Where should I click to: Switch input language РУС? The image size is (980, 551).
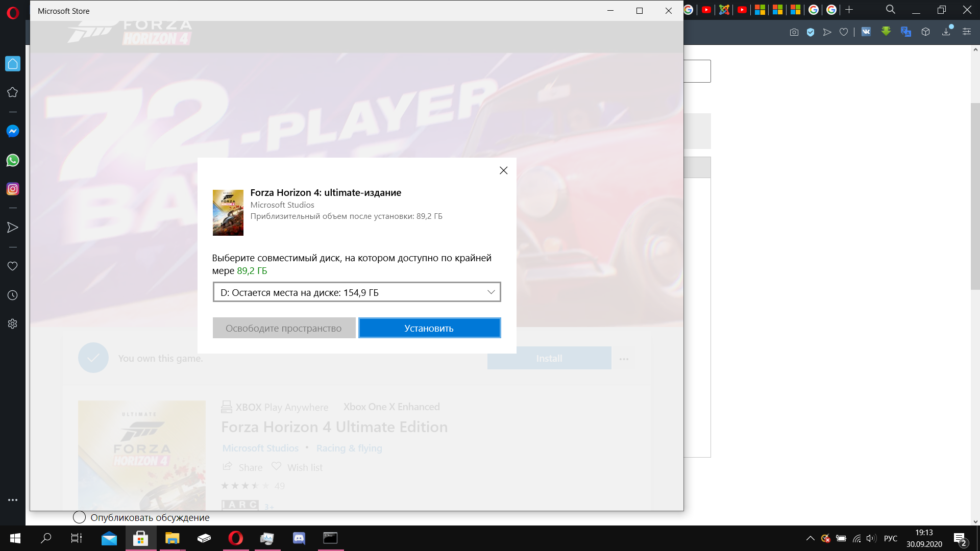pyautogui.click(x=890, y=538)
